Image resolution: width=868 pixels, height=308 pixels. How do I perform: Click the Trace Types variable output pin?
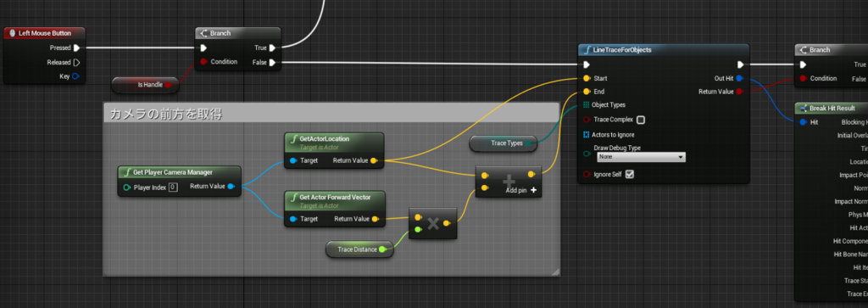pyautogui.click(x=527, y=143)
